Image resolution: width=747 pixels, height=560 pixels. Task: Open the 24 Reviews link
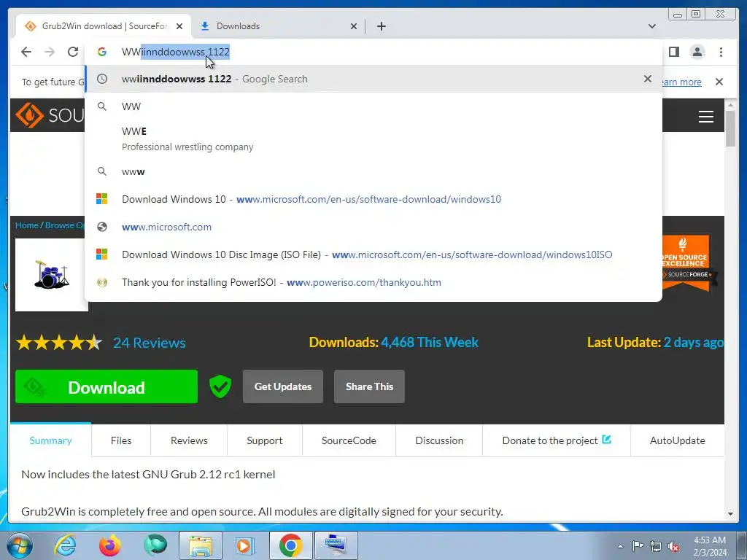[x=149, y=343]
